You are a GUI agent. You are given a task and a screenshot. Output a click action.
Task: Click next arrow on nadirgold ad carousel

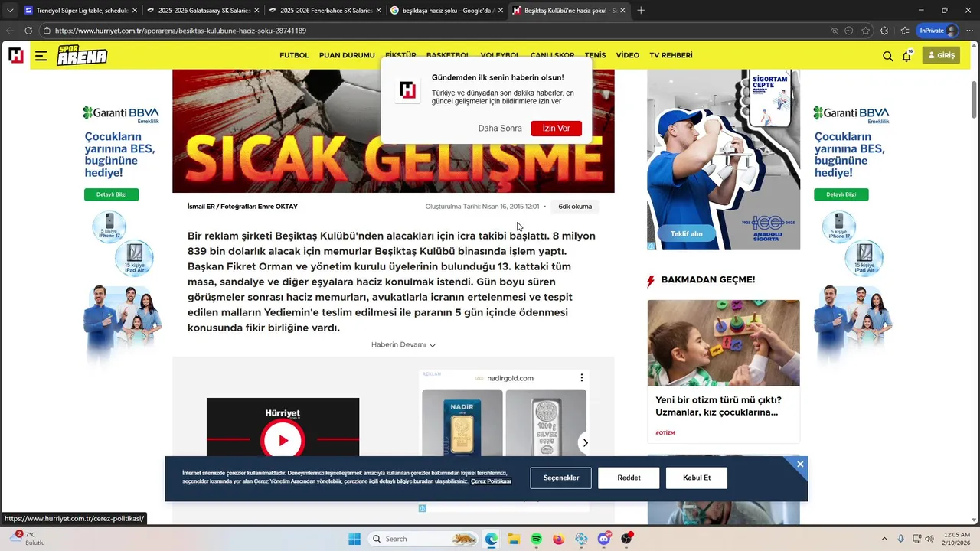click(585, 442)
